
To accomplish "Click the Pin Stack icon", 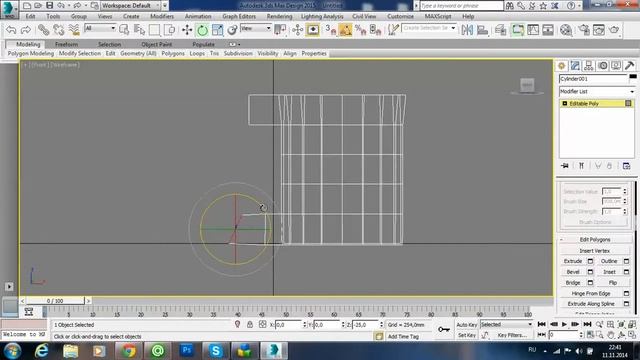I will click(x=565, y=166).
